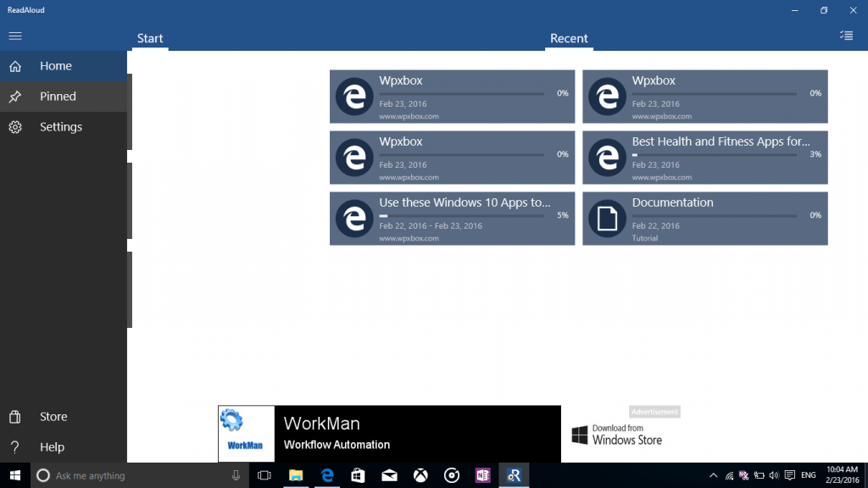
Task: Open the Mail app from taskbar
Action: tap(389, 475)
